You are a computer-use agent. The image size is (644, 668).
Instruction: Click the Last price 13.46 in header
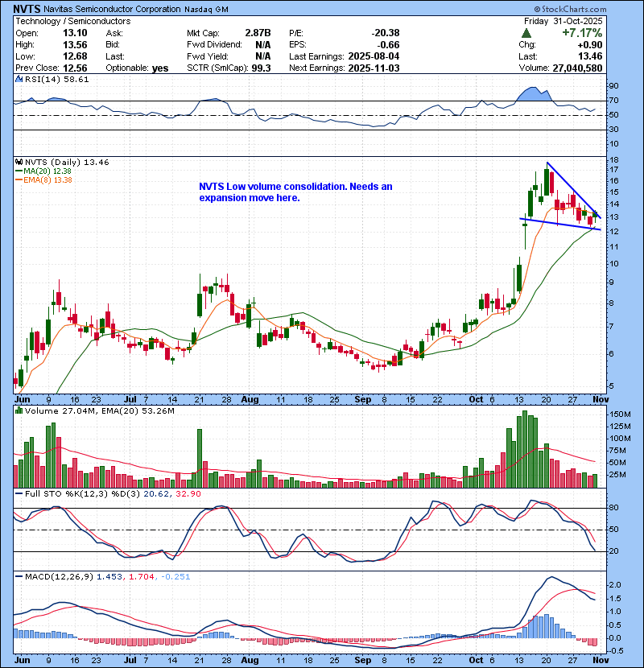(x=590, y=56)
